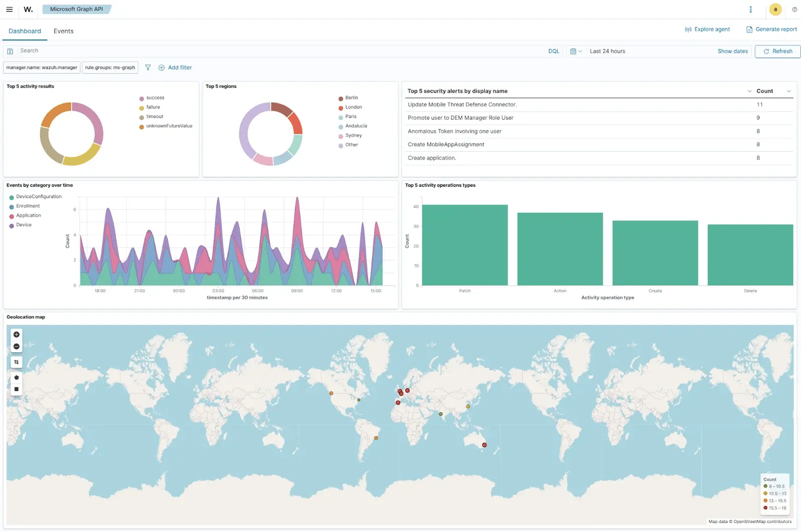Image resolution: width=801 pixels, height=532 pixels.
Task: Toggle the Berlin region legend entry
Action: [351, 98]
